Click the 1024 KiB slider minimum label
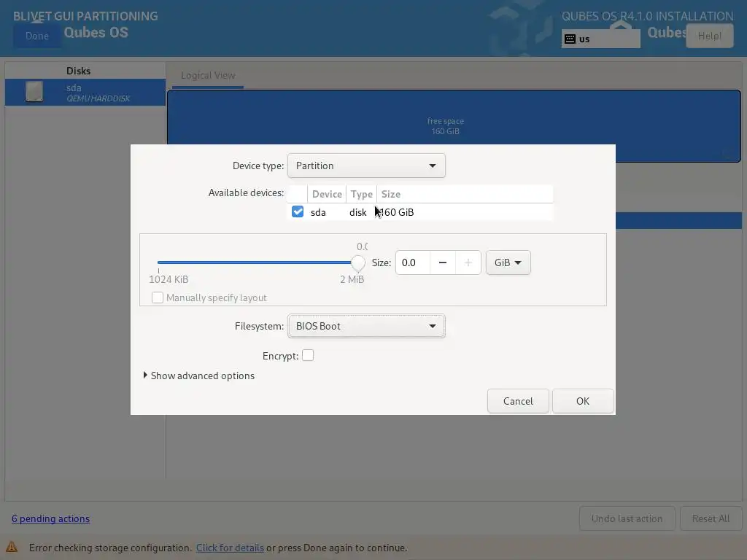Viewport: 747px width, 560px height. pyautogui.click(x=169, y=279)
